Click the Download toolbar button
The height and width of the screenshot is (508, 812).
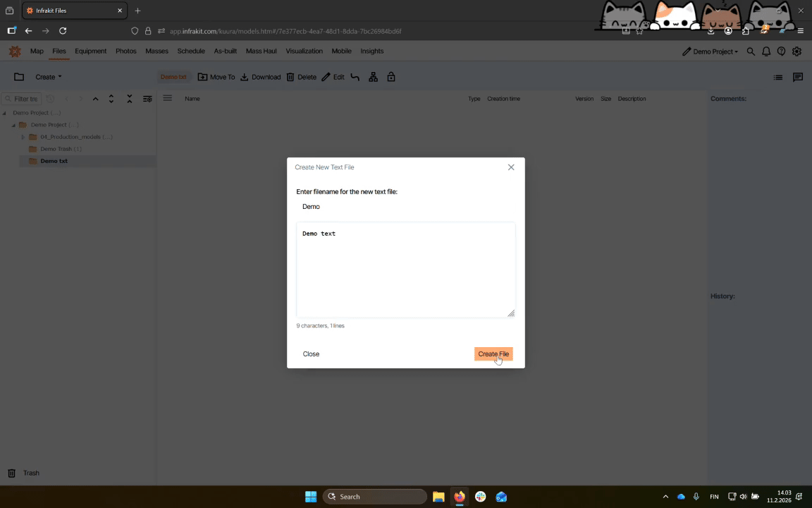pyautogui.click(x=261, y=77)
